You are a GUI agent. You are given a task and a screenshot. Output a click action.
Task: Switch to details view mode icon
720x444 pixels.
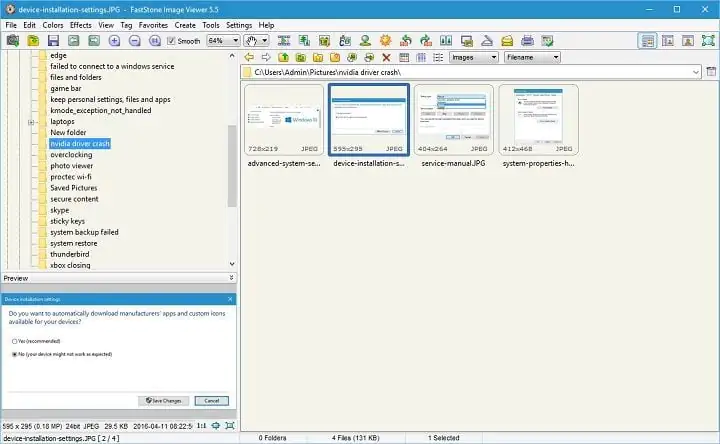421,57
